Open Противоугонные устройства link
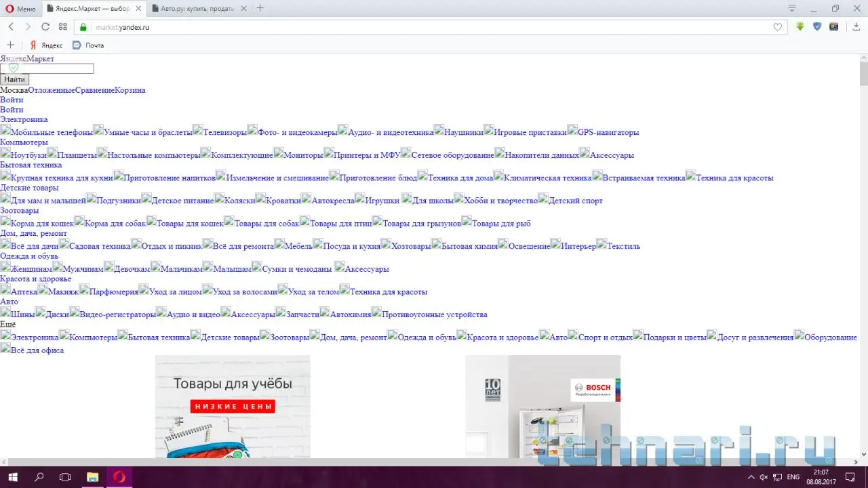Viewport: 868px width, 488px height. tap(435, 314)
